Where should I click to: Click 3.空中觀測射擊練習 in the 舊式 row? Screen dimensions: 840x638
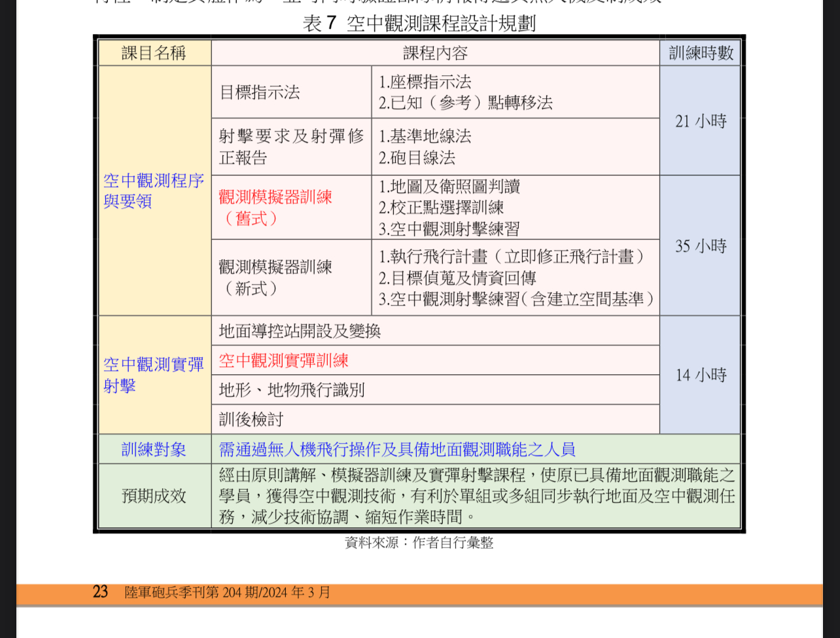pyautogui.click(x=449, y=229)
